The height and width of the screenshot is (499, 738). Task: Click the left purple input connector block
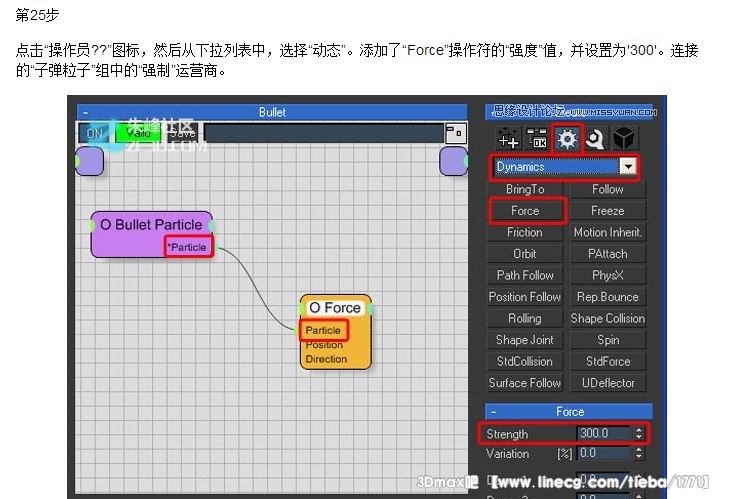tap(89, 160)
